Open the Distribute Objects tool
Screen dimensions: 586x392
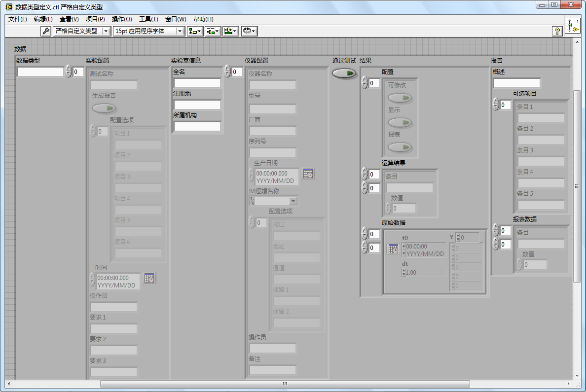pos(213,31)
